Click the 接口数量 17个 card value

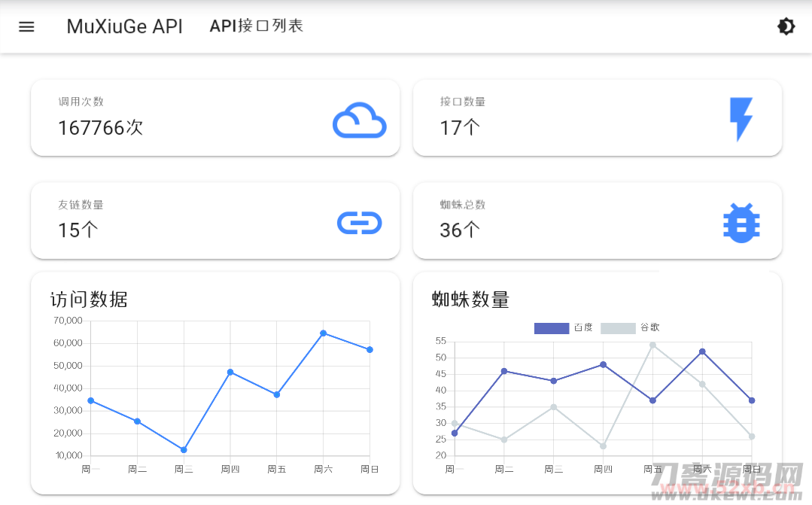[x=459, y=128]
